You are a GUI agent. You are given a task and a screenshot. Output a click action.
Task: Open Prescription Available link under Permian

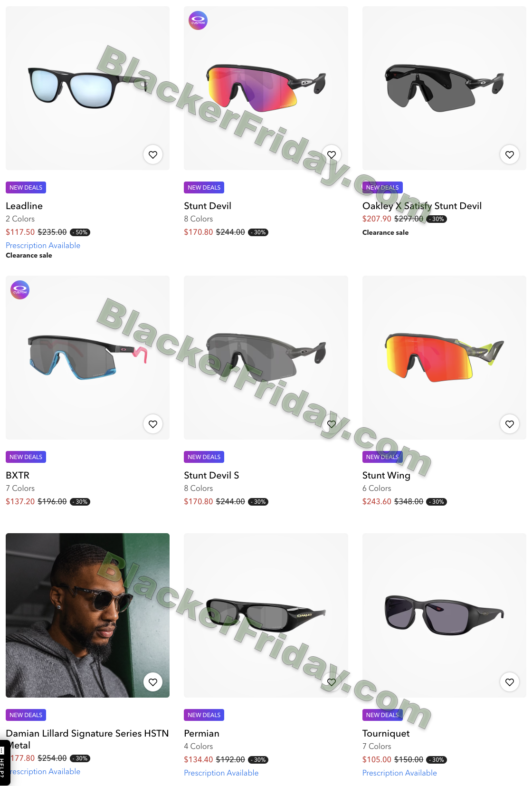[x=221, y=773]
